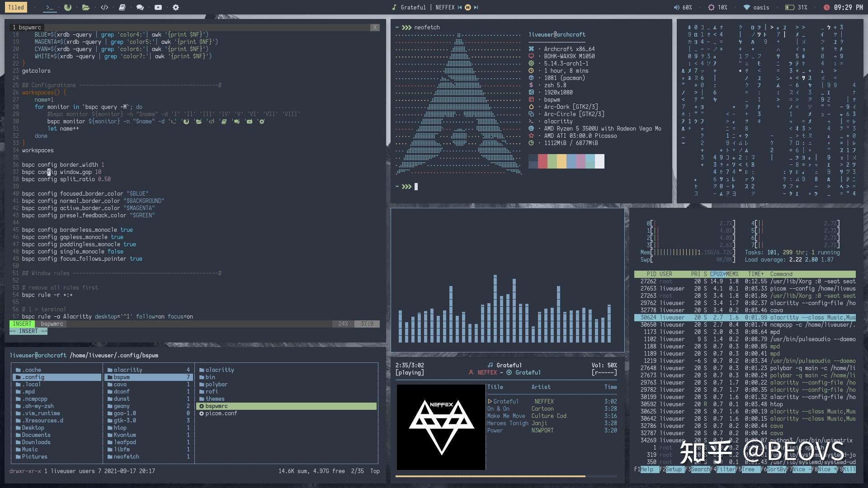Open Firefox from the top bar
The height and width of the screenshot is (488, 868).
(x=68, y=7)
